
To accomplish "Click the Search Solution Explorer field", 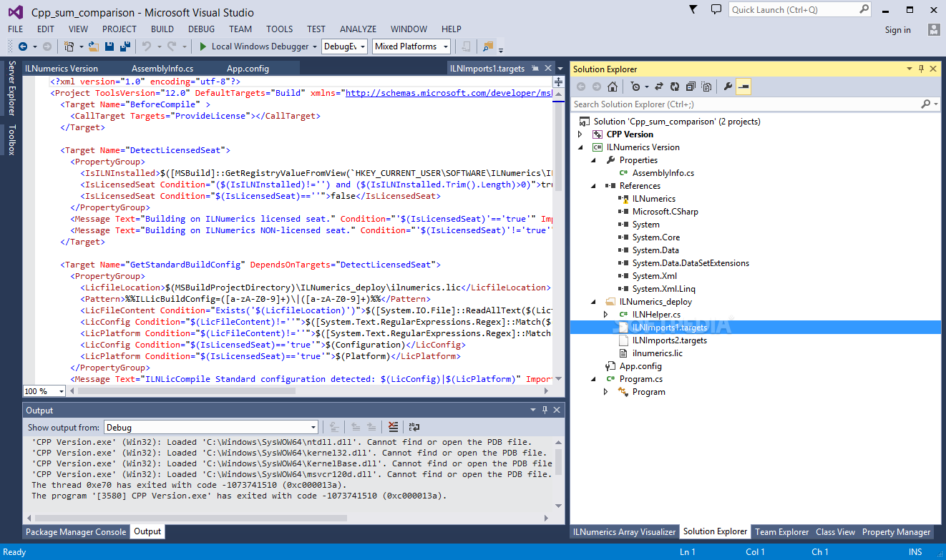I will coord(755,104).
